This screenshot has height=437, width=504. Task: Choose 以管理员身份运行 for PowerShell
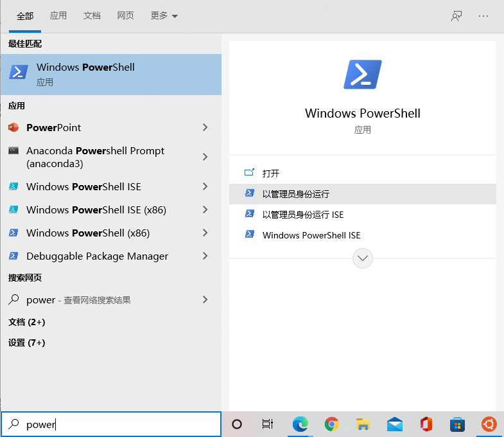(363, 194)
